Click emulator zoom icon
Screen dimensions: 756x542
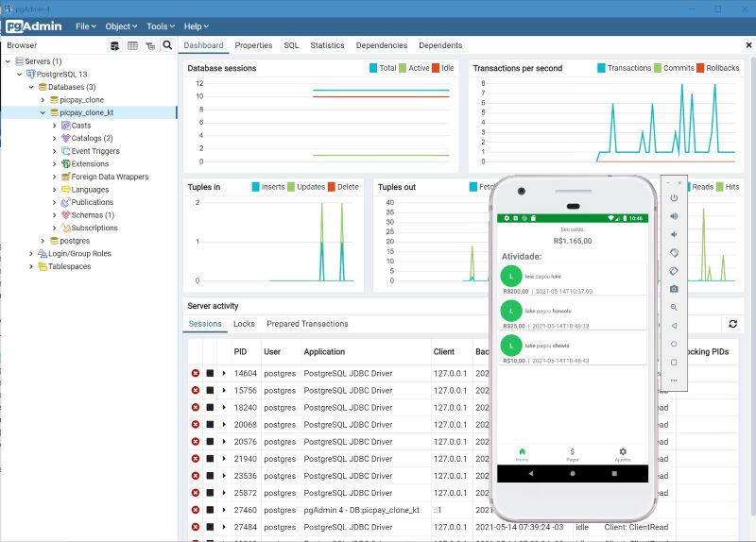674,308
